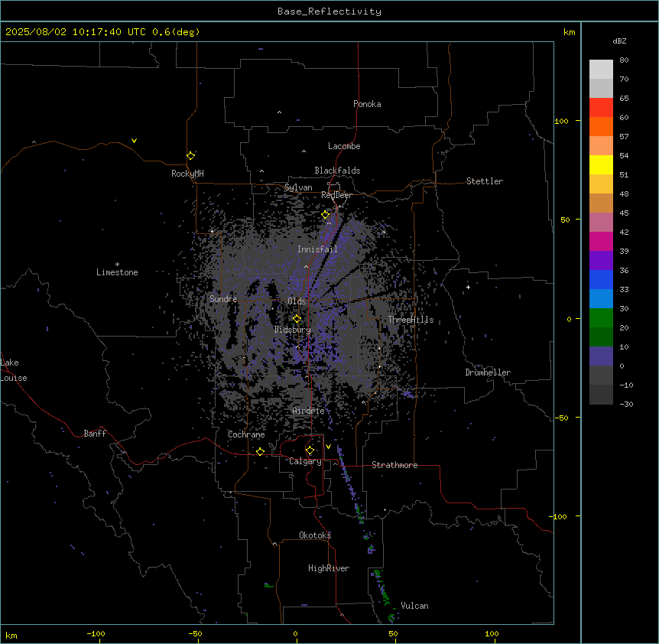Screen dimensions: 659x644
Task: Click the -100 tick on bottom axis
Action: [96, 633]
